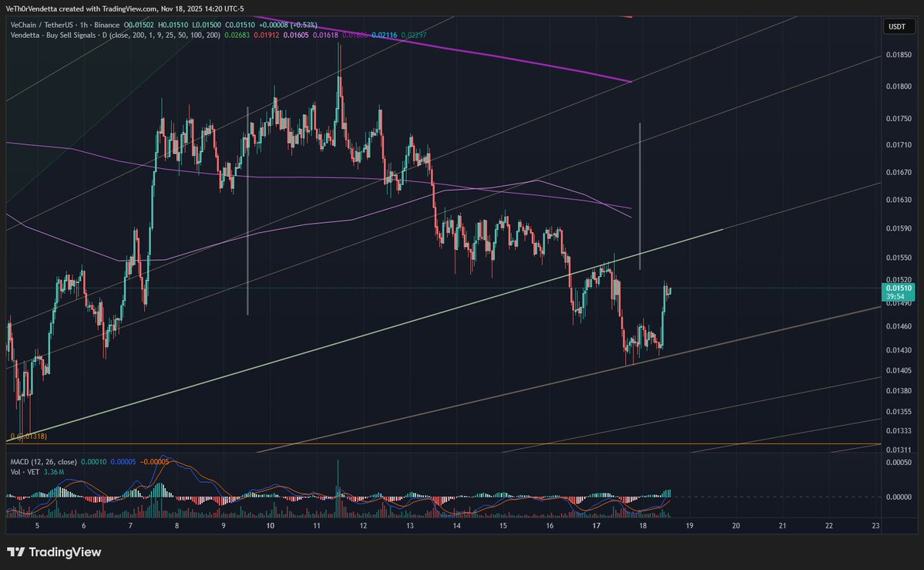Viewport: 924px width, 570px height.
Task: Click the red indicator value 0.01912
Action: coord(267,35)
